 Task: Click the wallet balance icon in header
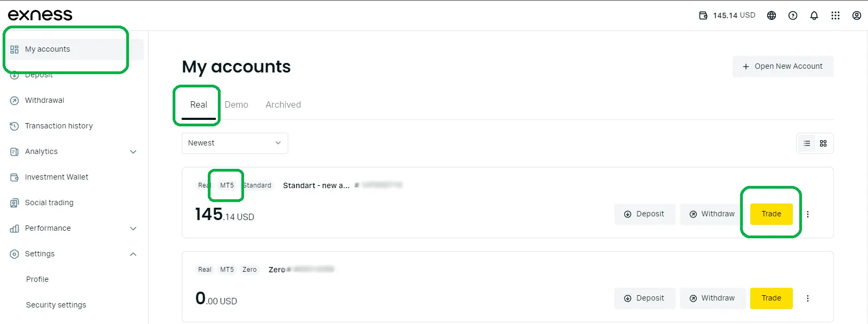coord(703,15)
